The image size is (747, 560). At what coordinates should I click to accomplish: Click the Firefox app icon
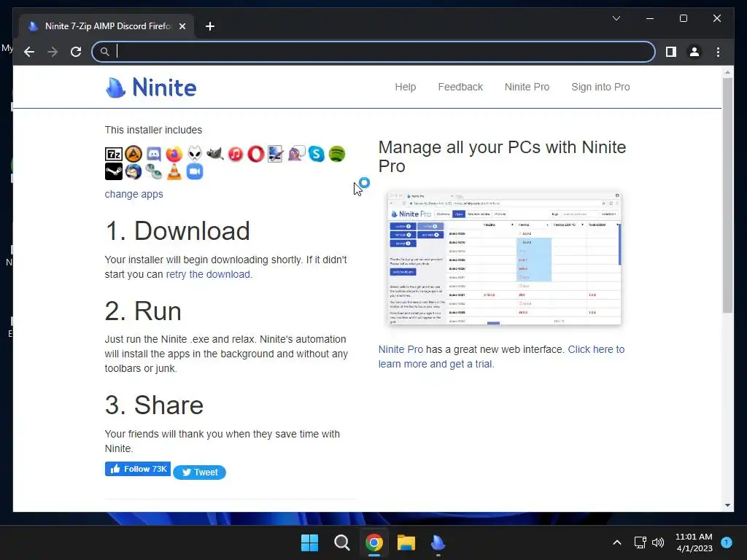[x=174, y=154]
